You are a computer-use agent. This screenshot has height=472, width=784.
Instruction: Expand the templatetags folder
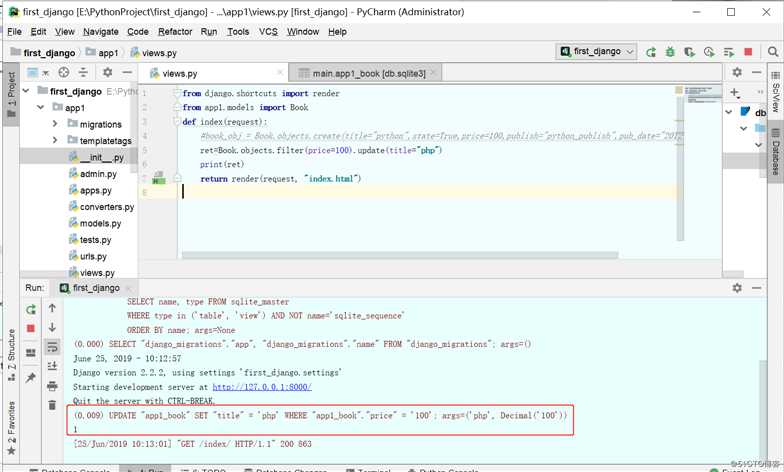pos(55,140)
